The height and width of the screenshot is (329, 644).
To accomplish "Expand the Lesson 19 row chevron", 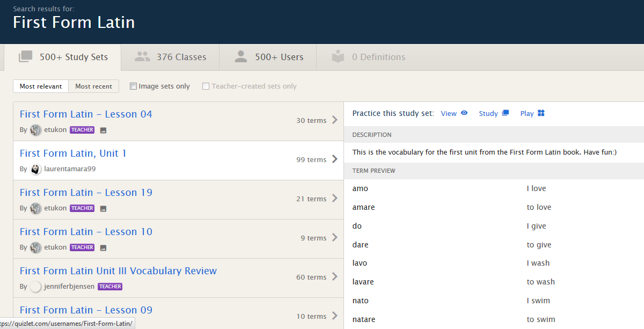I will [x=335, y=198].
